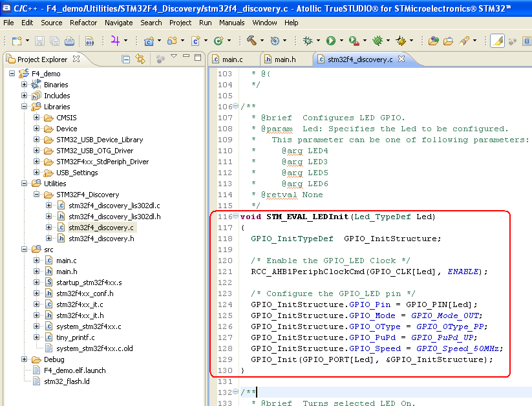This screenshot has width=532, height=406.
Task: Click the new source folder toolbar icon
Action: click(x=173, y=41)
